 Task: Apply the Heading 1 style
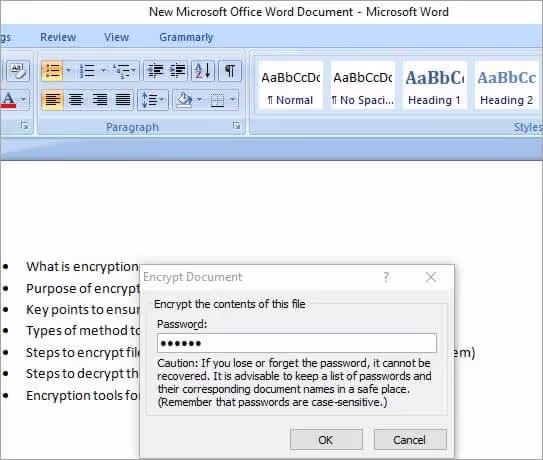[x=435, y=85]
